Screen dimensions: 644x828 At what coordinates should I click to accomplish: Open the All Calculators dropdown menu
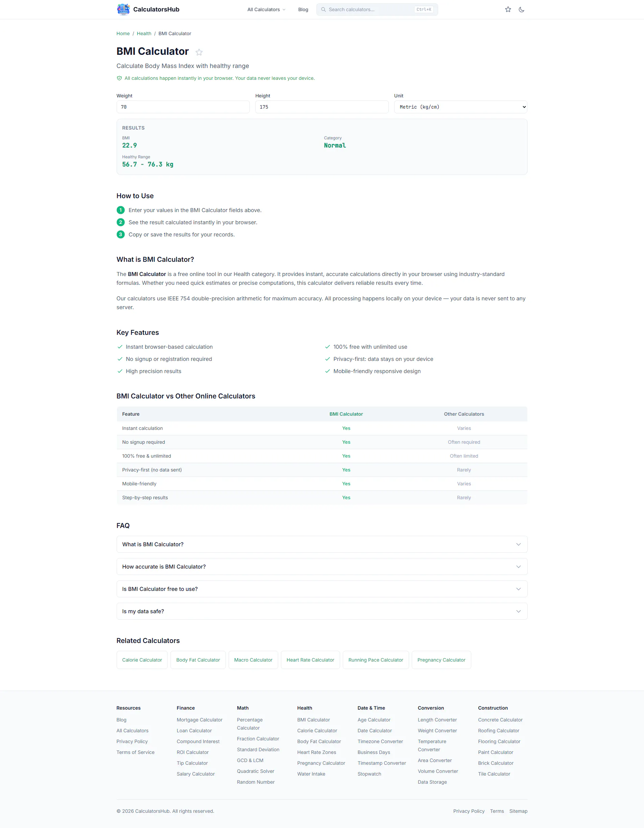coord(266,9)
